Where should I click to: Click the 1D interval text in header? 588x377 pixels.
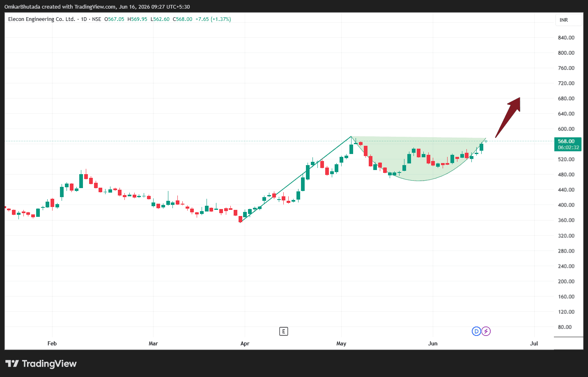point(84,19)
